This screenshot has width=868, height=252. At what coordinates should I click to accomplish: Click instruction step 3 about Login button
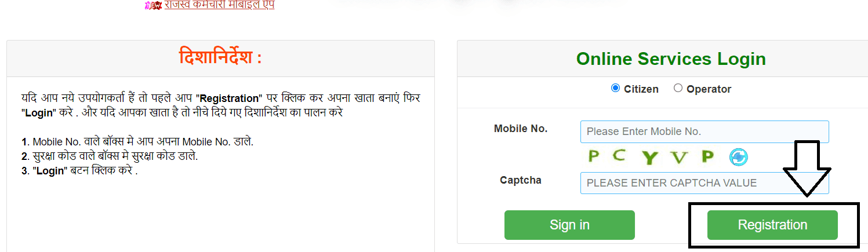pos(79,171)
